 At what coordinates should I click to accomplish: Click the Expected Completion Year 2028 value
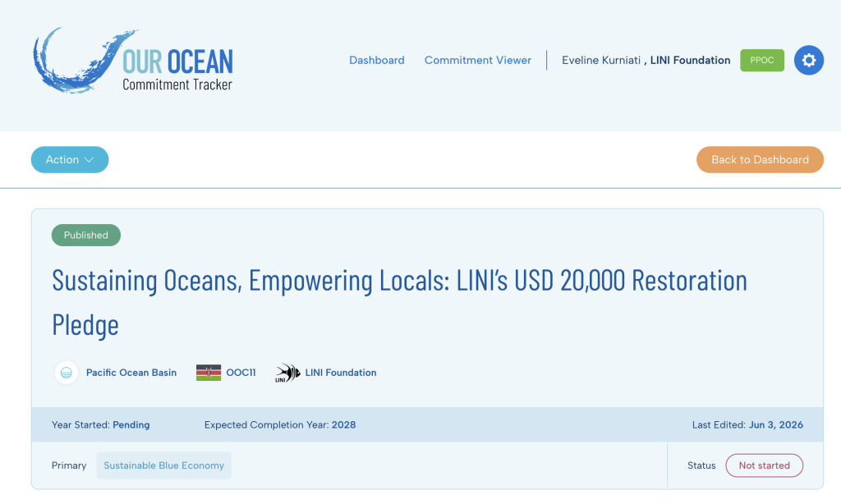coord(343,424)
